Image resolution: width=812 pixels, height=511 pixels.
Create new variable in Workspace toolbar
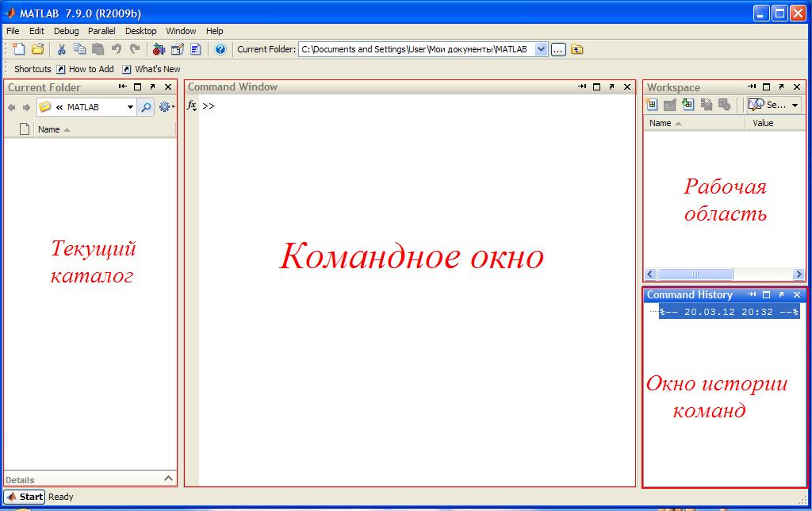coord(652,105)
